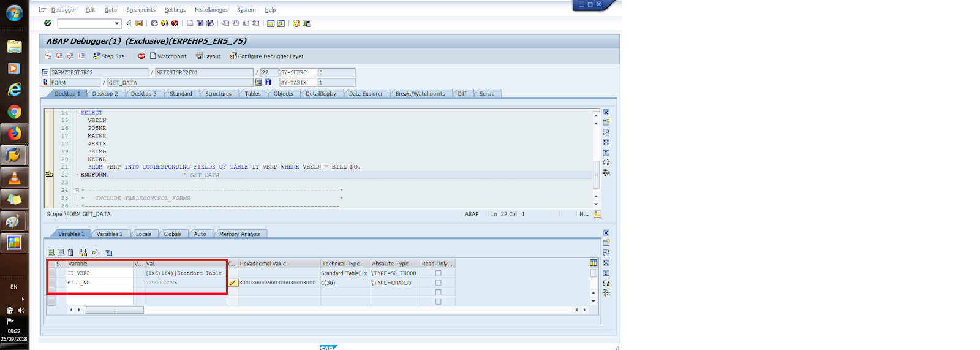This screenshot has width=980, height=350.
Task: Click Swap Tool icon beside source editor
Action: coord(606,132)
